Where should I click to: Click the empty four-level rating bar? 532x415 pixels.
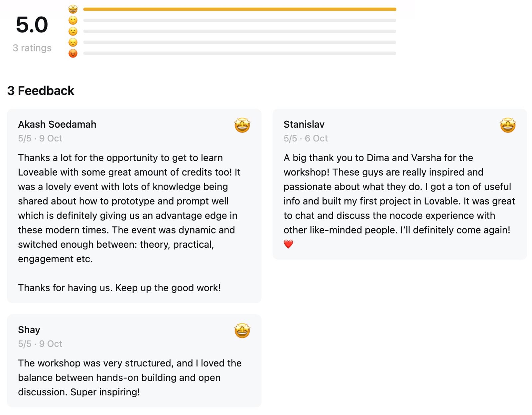(239, 20)
